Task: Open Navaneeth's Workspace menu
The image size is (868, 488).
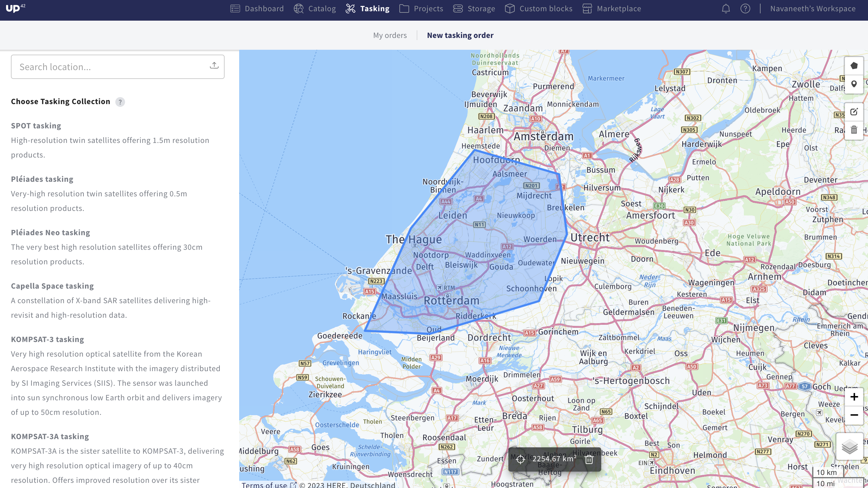Action: click(x=812, y=9)
